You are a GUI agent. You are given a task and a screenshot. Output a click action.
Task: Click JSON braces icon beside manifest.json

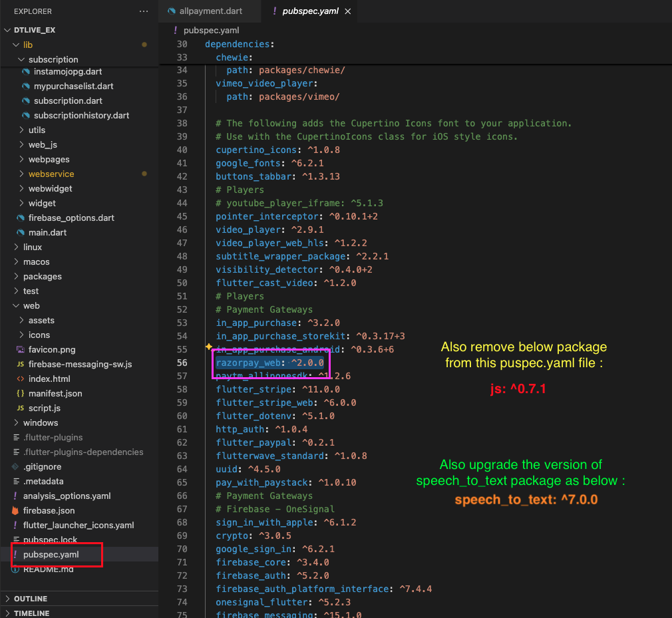pos(20,393)
